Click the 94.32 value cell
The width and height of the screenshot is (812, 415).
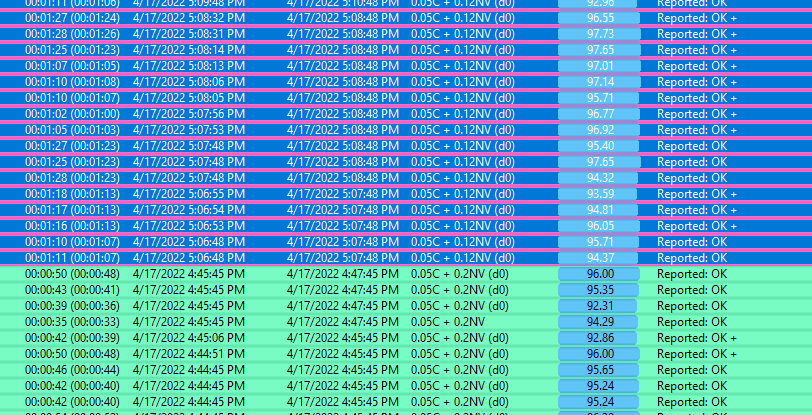click(x=598, y=178)
